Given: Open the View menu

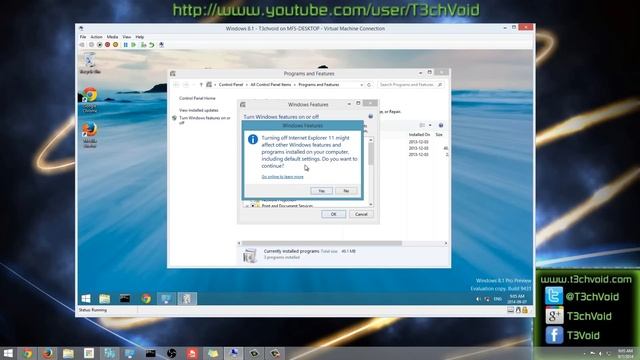Looking at the screenshot, I should point(127,37).
